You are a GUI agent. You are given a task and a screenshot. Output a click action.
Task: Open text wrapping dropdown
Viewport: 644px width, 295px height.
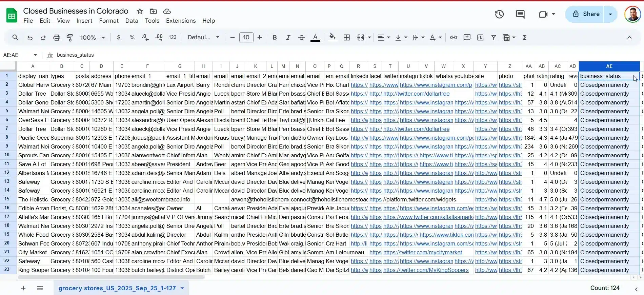pyautogui.click(x=419, y=37)
